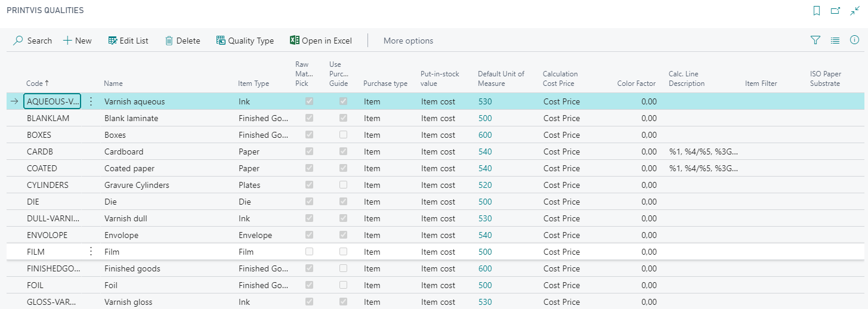The image size is (868, 309).
Task: Toggle Use Purchase Guide checkbox for CYLINDERS
Action: pos(343,185)
